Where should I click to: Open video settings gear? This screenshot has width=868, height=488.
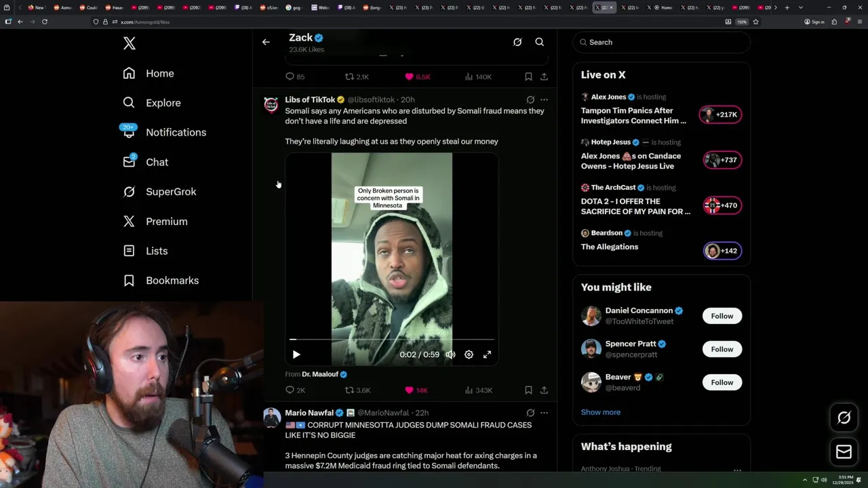tap(469, 354)
